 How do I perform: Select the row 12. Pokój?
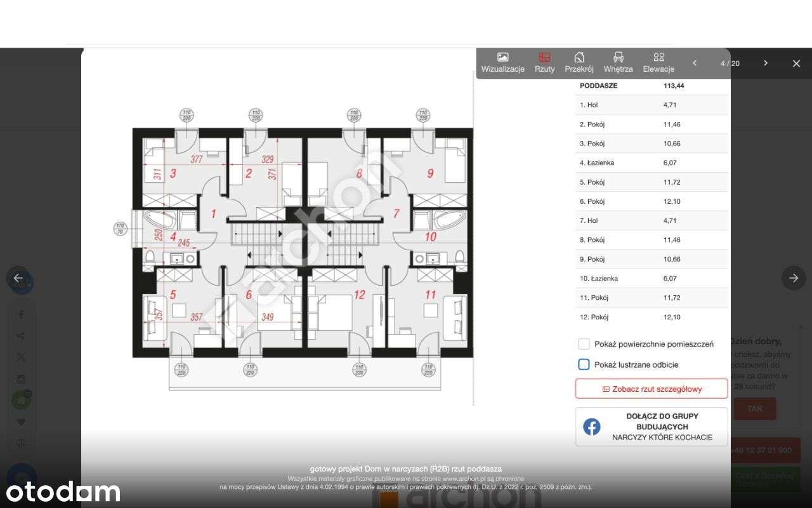(x=652, y=317)
